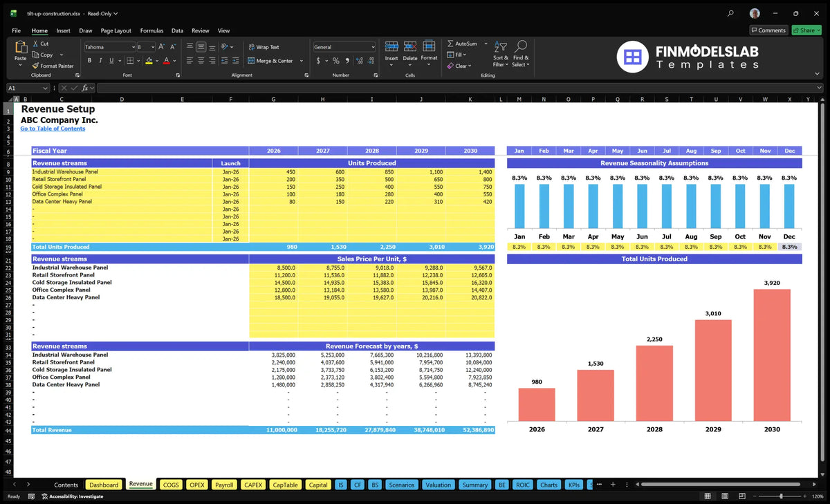The image size is (830, 504).
Task: Click the Decrease Indent icon
Action: tap(225, 61)
